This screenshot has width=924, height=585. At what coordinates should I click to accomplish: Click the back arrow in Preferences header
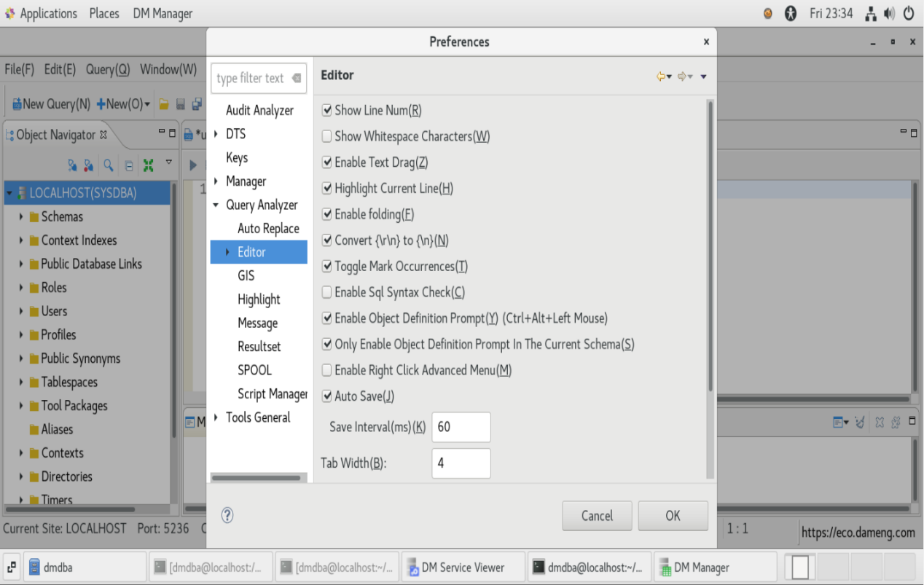(661, 76)
